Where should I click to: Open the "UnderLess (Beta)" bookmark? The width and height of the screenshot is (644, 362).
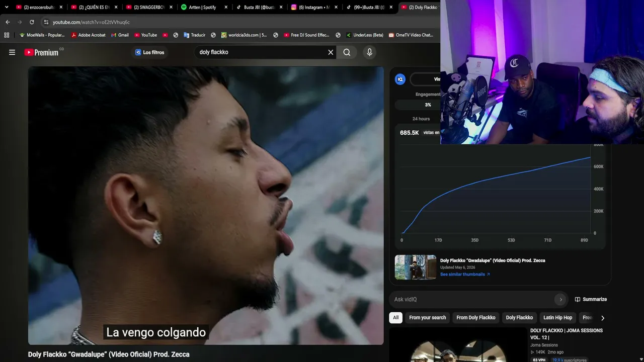coord(364,35)
